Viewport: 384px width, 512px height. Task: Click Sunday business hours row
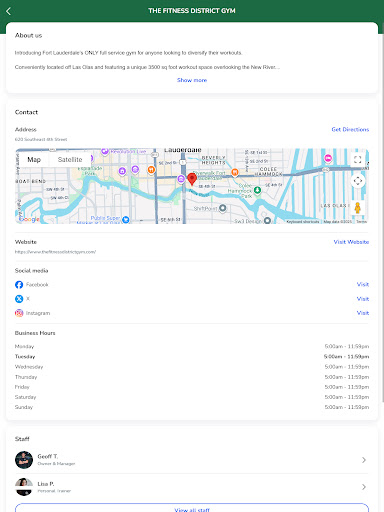192,407
